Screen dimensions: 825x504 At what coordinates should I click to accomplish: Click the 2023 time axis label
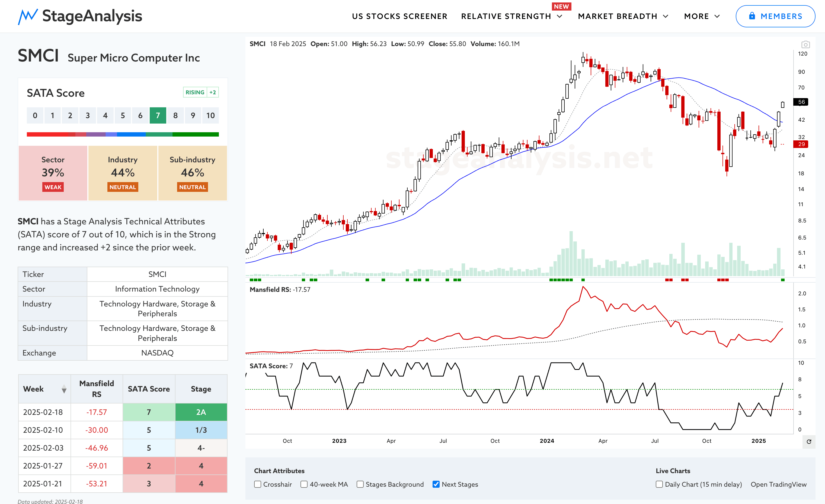click(339, 441)
